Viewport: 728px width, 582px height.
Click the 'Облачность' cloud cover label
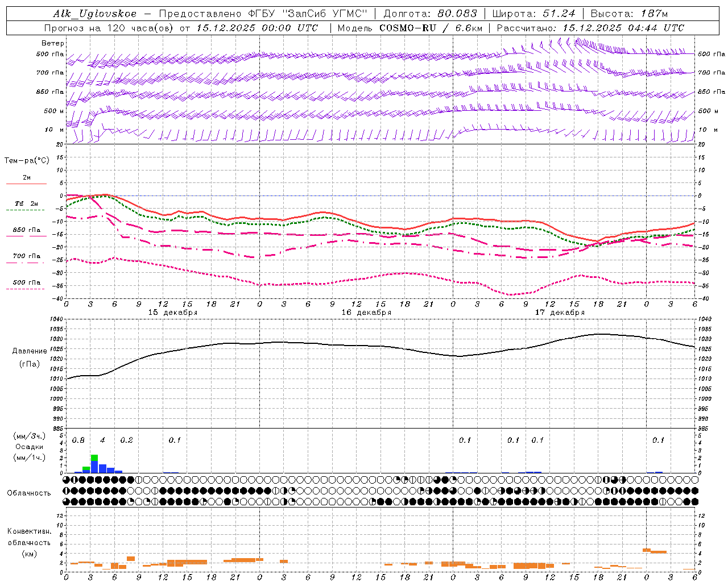[29, 493]
